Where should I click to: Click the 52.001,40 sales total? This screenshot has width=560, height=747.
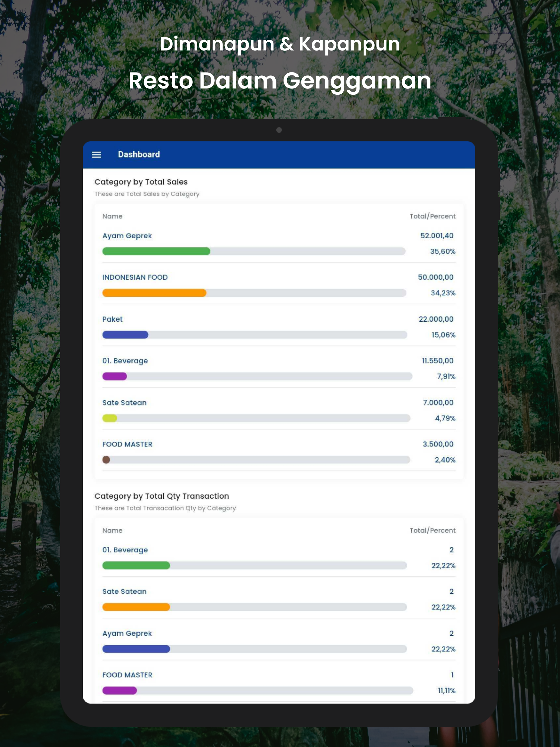(x=437, y=236)
